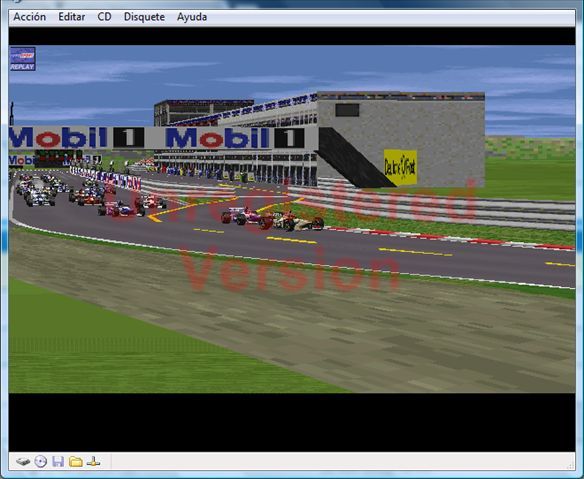Click the yellow sign on the pit building

coord(400,167)
